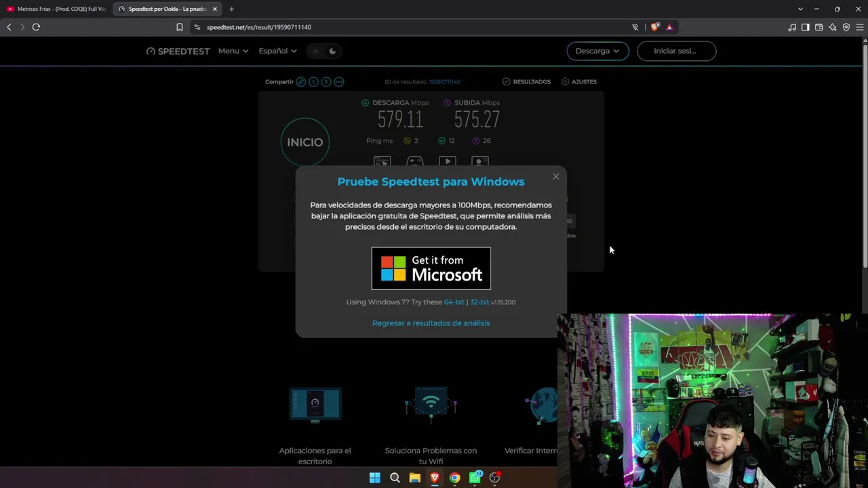Bookmark this page
Screen dimensions: 868x488
179,27
